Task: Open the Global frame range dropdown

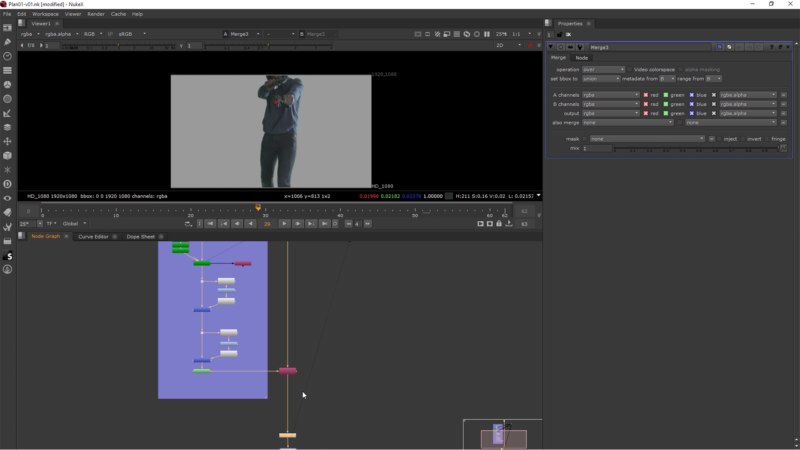Action: (x=74, y=223)
